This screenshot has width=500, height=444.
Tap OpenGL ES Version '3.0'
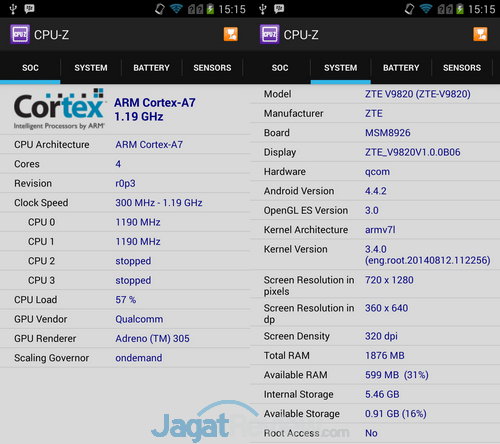[x=371, y=210]
